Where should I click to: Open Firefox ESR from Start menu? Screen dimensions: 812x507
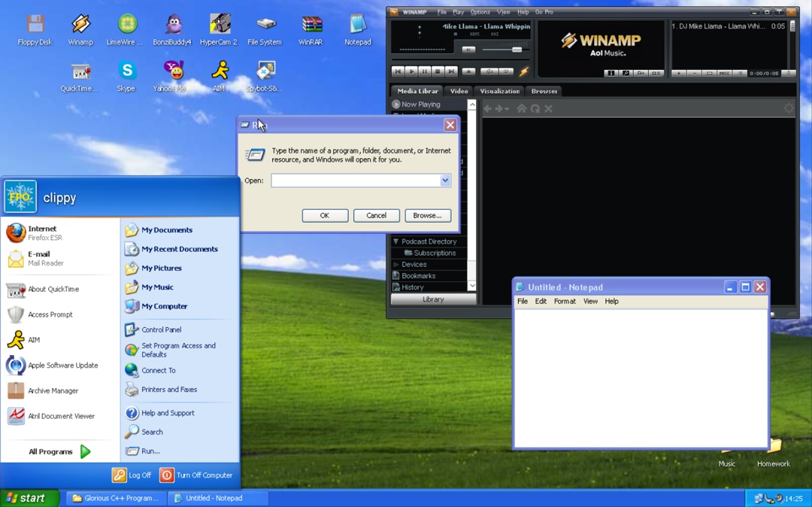(x=60, y=233)
